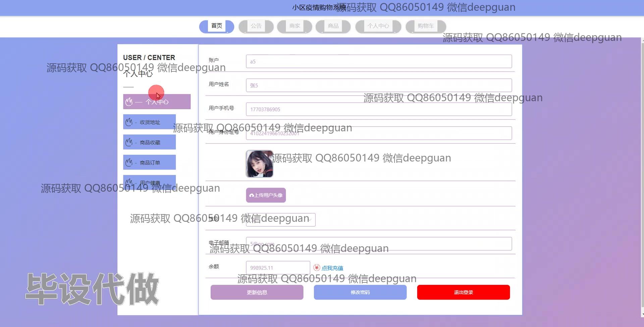Image resolution: width=644 pixels, height=327 pixels.
Task: Click the 账户 input field
Action: pyautogui.click(x=379, y=61)
